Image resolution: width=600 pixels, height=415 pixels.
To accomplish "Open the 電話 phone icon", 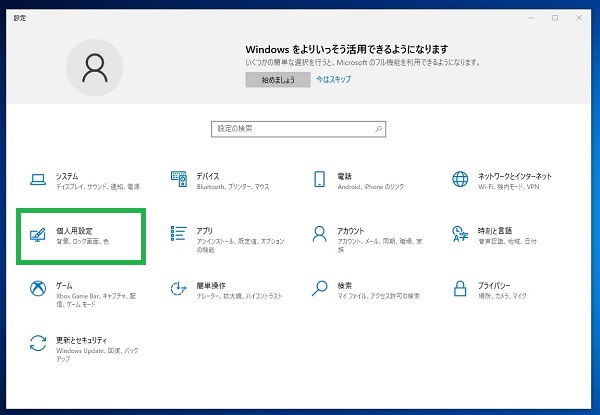I will pos(320,179).
